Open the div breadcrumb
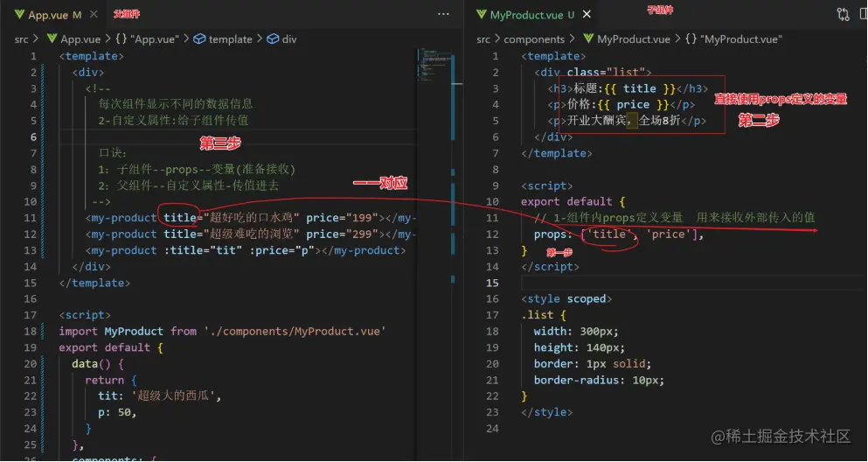Screen dimensions: 868x462 pos(289,39)
